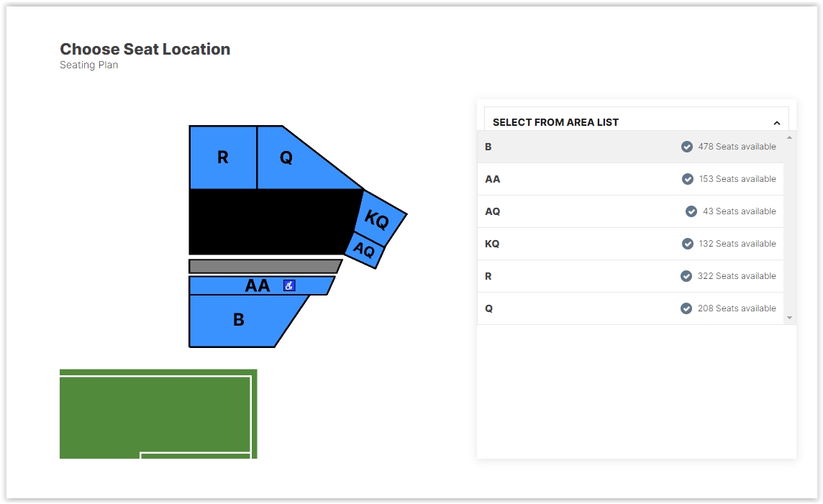Image resolution: width=823 pixels, height=504 pixels.
Task: Click the checkmark icon next to 43 Seats available
Action: (691, 211)
